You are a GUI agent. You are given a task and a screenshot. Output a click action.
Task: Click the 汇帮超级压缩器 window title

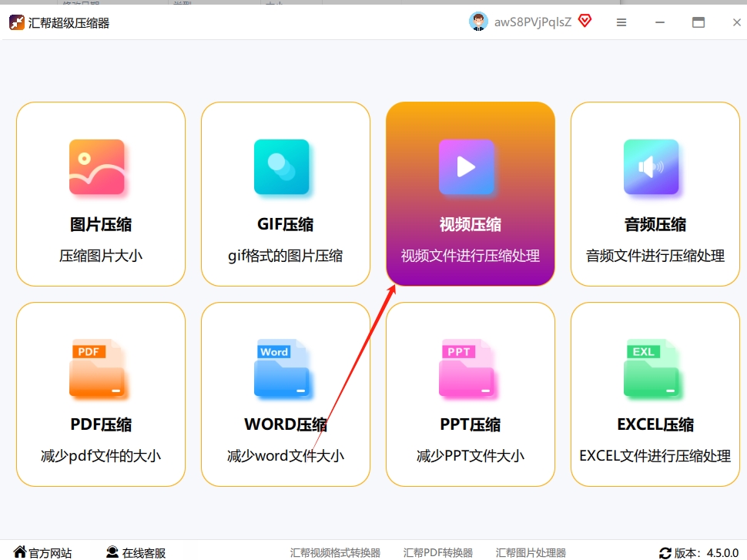pyautogui.click(x=69, y=23)
